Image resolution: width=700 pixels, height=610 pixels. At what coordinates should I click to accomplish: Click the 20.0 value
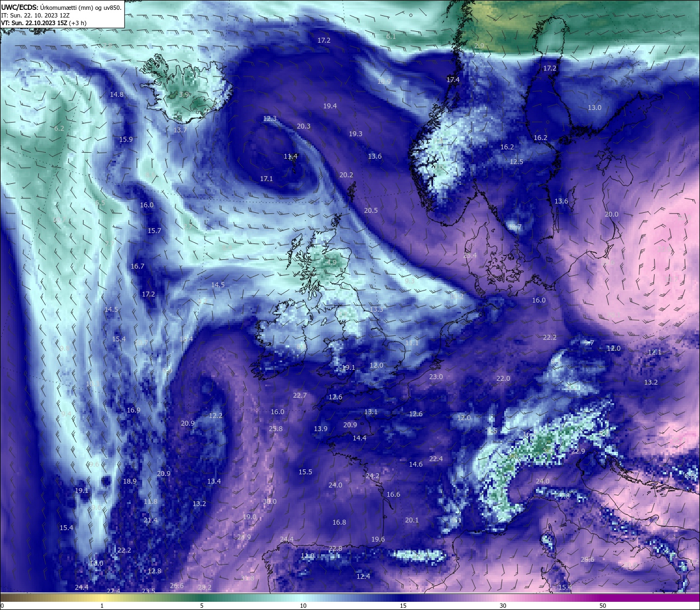pos(611,214)
